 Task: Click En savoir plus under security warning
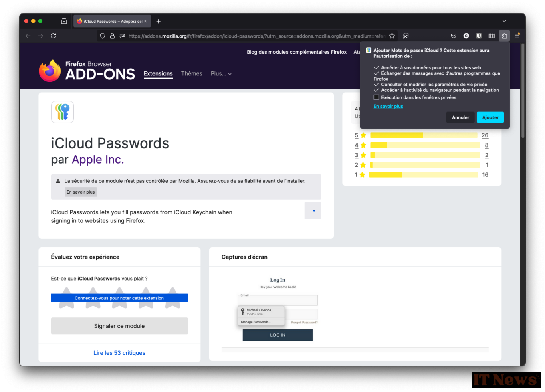[81, 192]
